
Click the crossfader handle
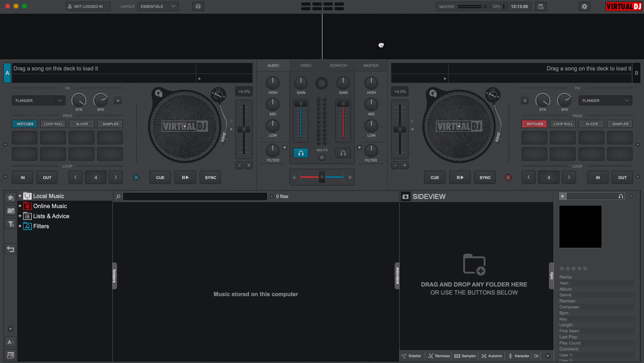pos(322,177)
